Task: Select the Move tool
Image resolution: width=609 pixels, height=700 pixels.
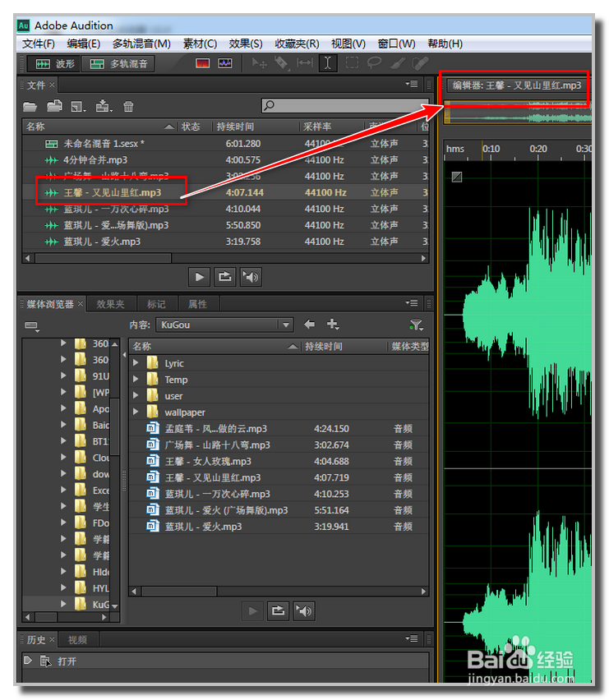Action: pyautogui.click(x=259, y=63)
